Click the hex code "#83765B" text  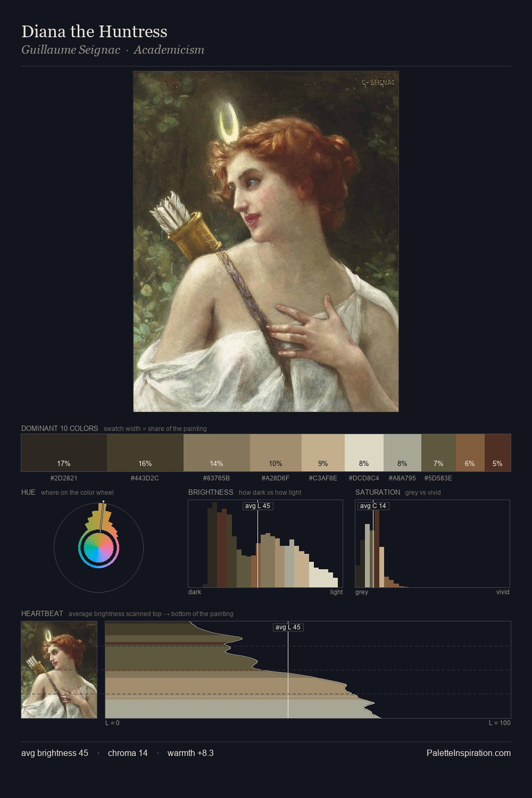click(x=217, y=478)
